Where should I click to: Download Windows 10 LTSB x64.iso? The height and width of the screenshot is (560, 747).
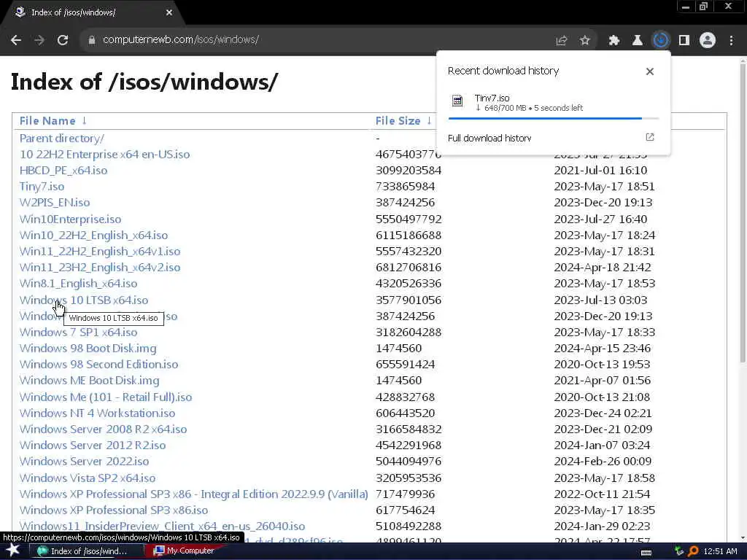coord(84,300)
